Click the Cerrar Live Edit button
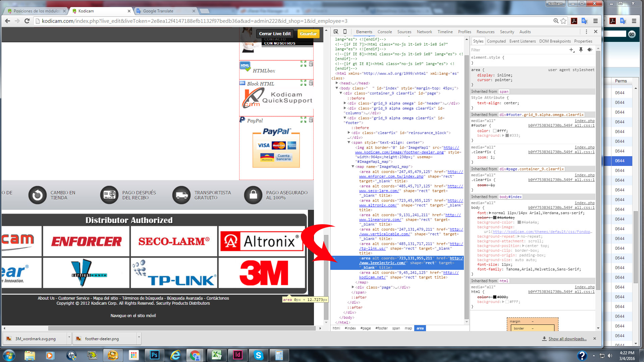The width and height of the screenshot is (644, 362). pyautogui.click(x=275, y=34)
